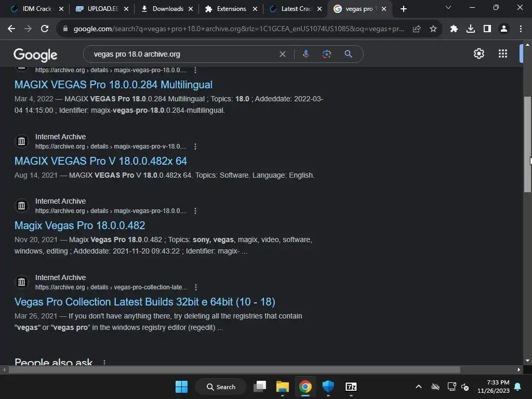Open clock showing 7:33 PM
Screen dimensions: 532x399
click(x=494, y=387)
